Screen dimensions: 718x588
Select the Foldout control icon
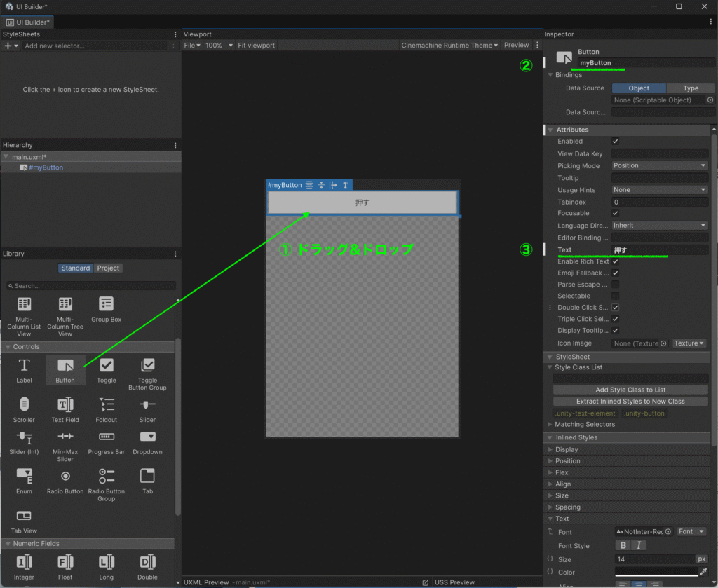[x=107, y=405]
